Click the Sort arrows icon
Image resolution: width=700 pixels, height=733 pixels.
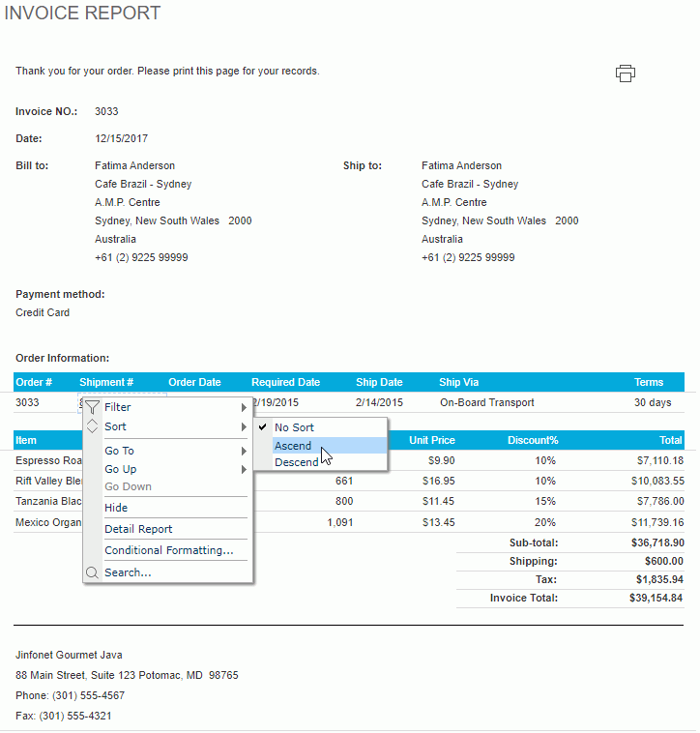pos(92,425)
